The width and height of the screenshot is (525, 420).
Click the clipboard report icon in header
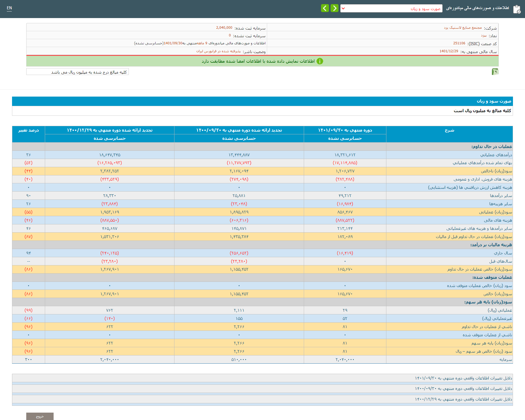[517, 9]
